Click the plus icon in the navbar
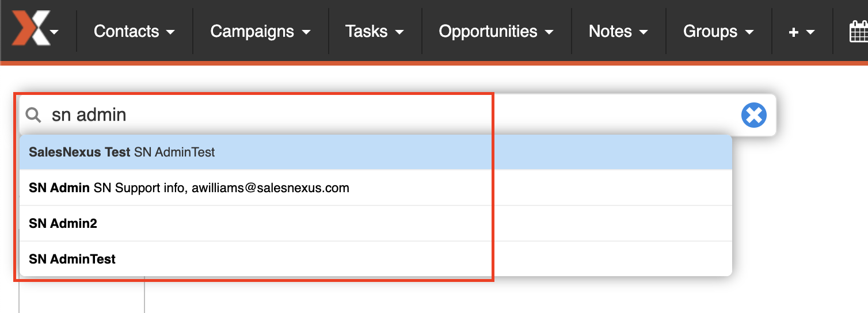868x313 pixels. click(794, 32)
